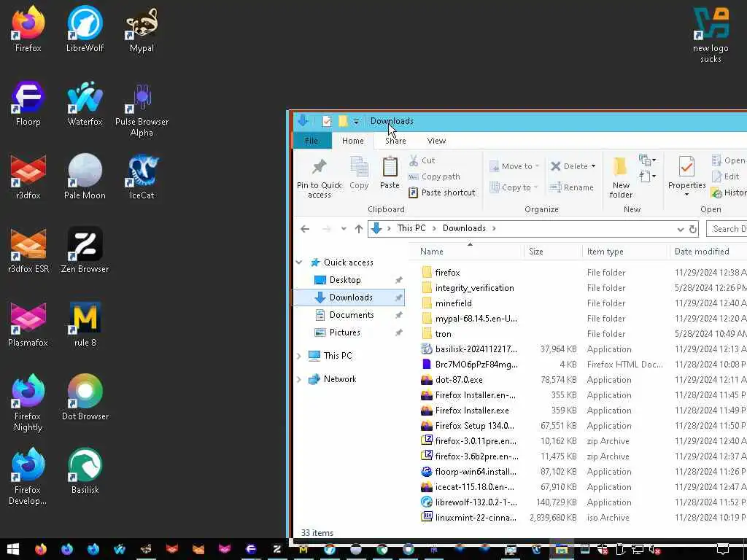This screenshot has width=747, height=560.
Task: Select the Firefox Nightly desktop icon
Action: 28,402
